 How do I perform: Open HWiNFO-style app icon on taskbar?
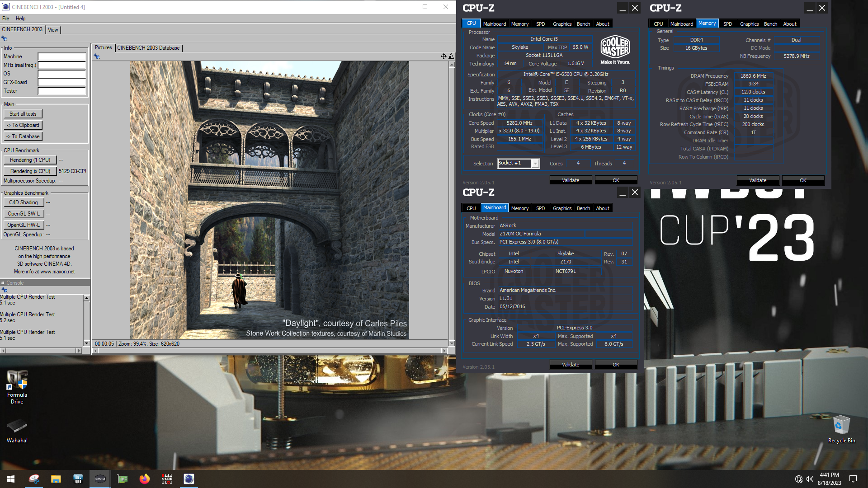[78, 479]
